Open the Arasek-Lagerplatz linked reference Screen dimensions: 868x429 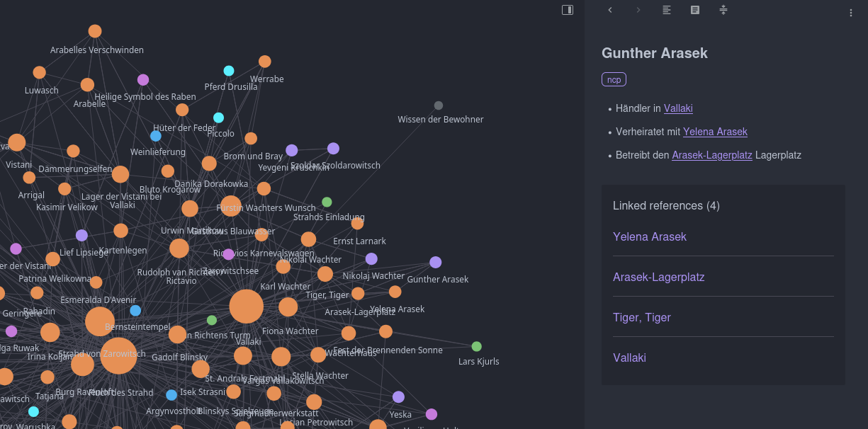click(659, 277)
